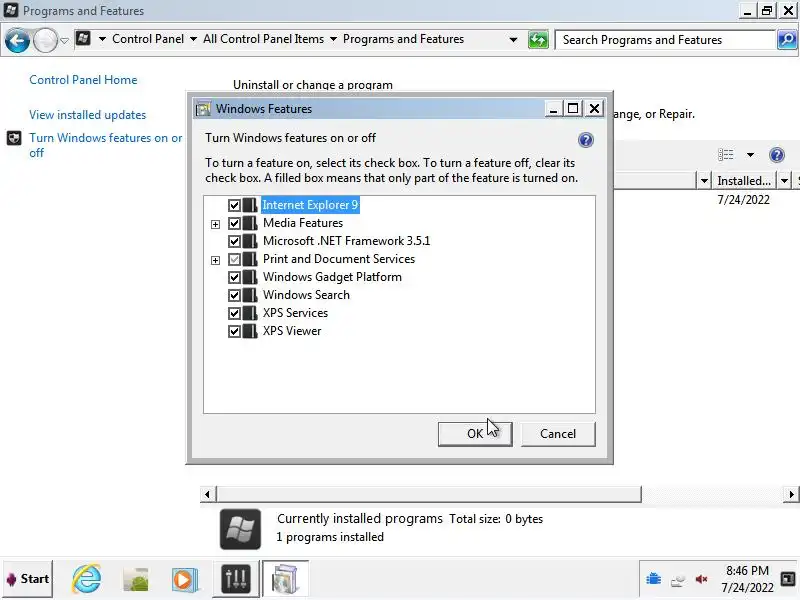Screen dimensions: 800x600
Task: Uncheck XPS Viewer checkbox
Action: [234, 331]
